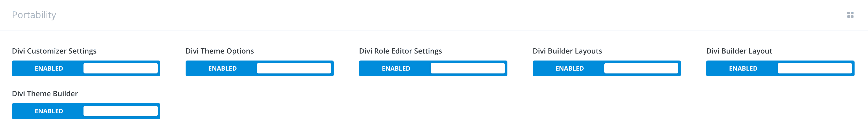Viewport: 868px width, 135px height.
Task: Select ENABLED text under Divi Theme Builder
Action: tap(49, 111)
